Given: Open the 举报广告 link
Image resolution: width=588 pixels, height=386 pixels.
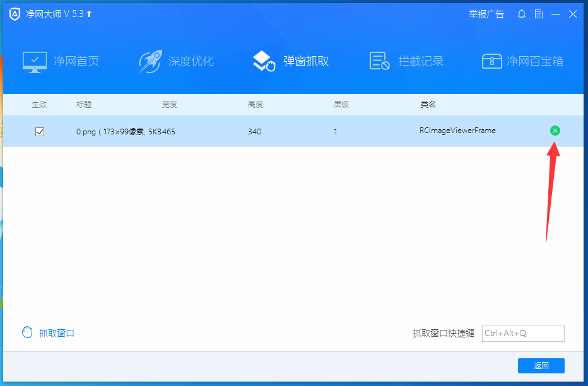Looking at the screenshot, I should pos(486,13).
